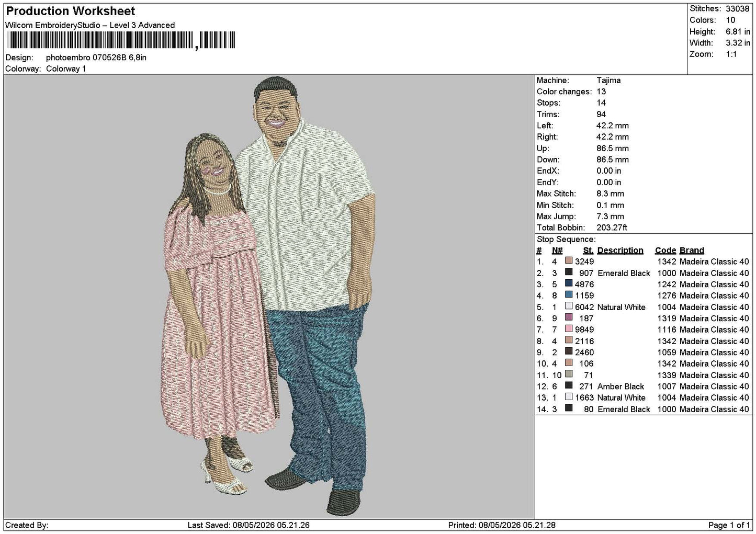756x534 pixels.
Task: Select the blue swatch with code 1276
Action: pos(569,295)
